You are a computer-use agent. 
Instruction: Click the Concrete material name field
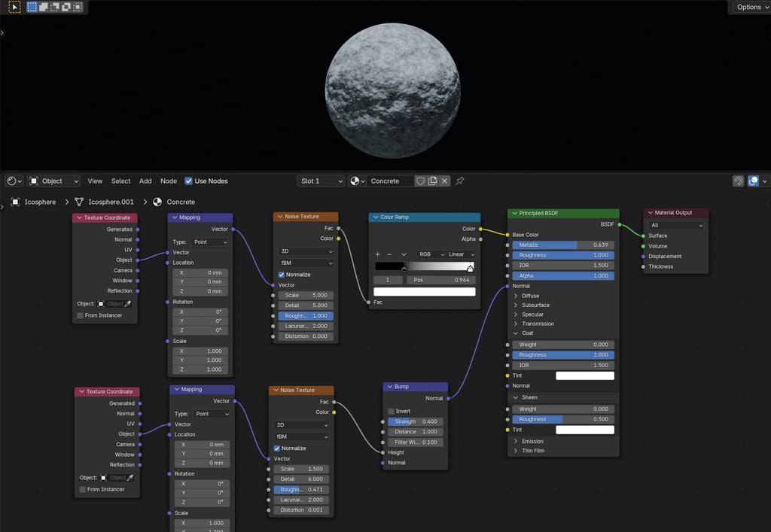coord(391,181)
